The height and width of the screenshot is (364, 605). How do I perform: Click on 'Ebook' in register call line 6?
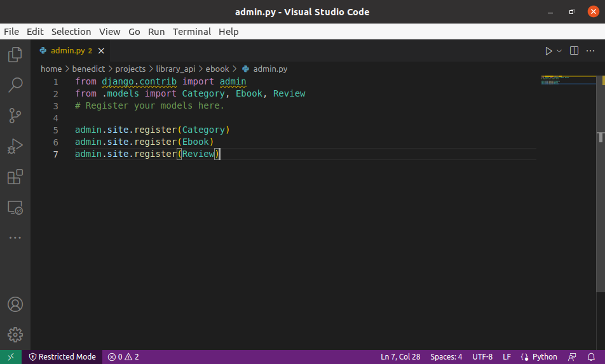click(x=196, y=142)
